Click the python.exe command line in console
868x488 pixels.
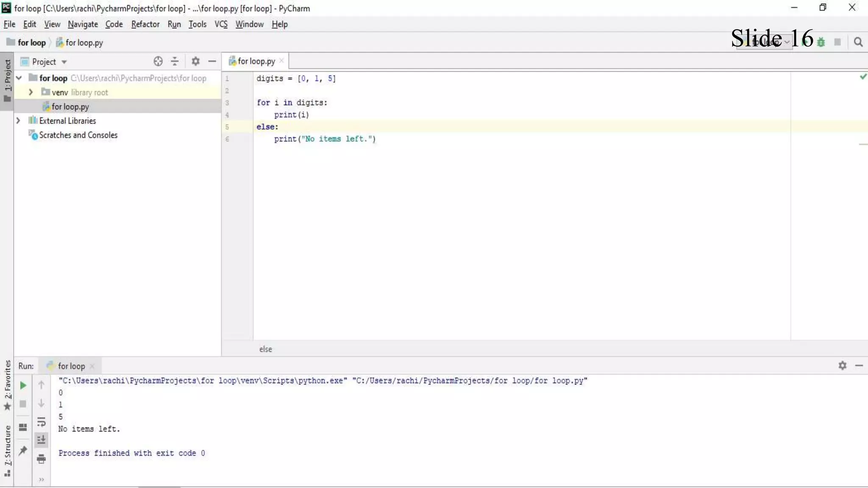(x=323, y=381)
